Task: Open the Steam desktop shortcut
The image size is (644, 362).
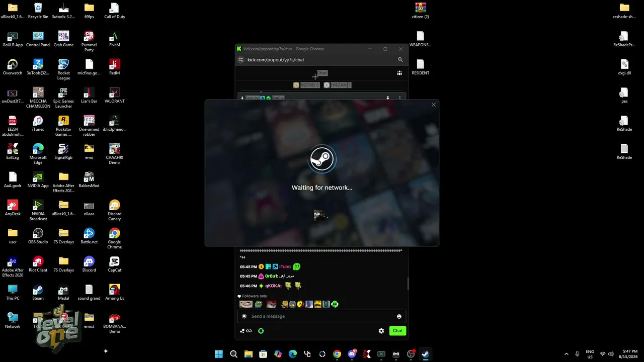Action: pyautogui.click(x=38, y=292)
